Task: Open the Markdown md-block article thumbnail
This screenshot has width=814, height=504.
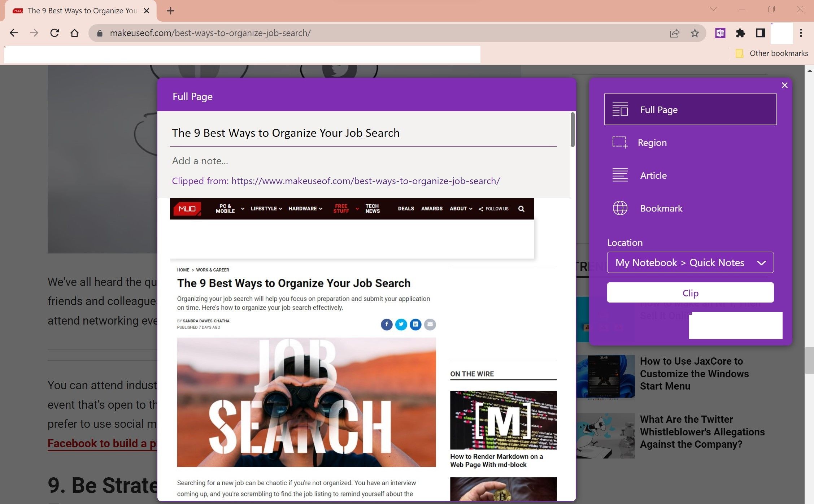Action: (503, 420)
